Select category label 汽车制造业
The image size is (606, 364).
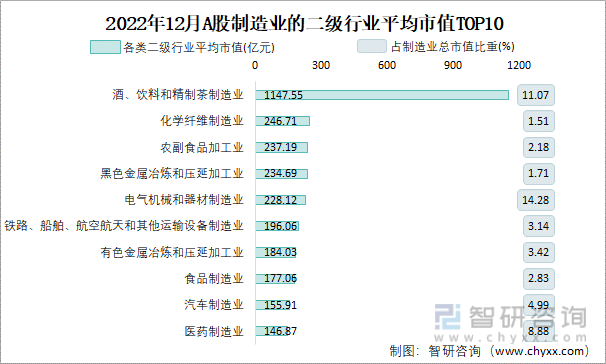(214, 305)
